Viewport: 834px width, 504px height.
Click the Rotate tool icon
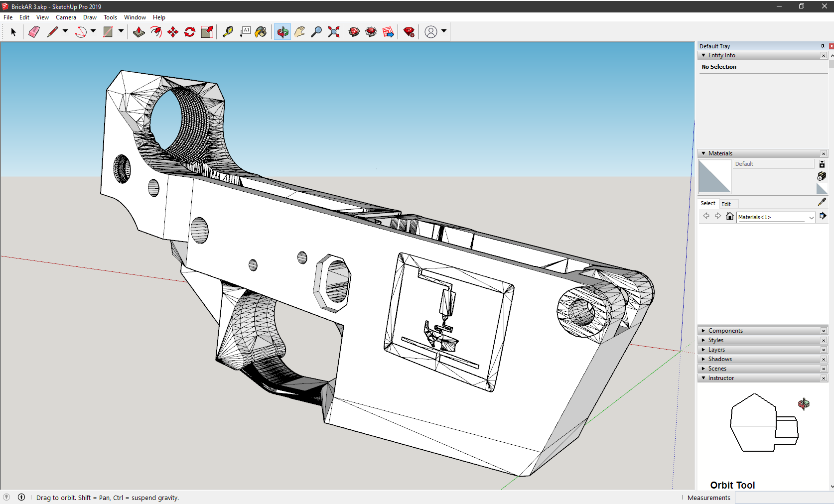pos(190,32)
